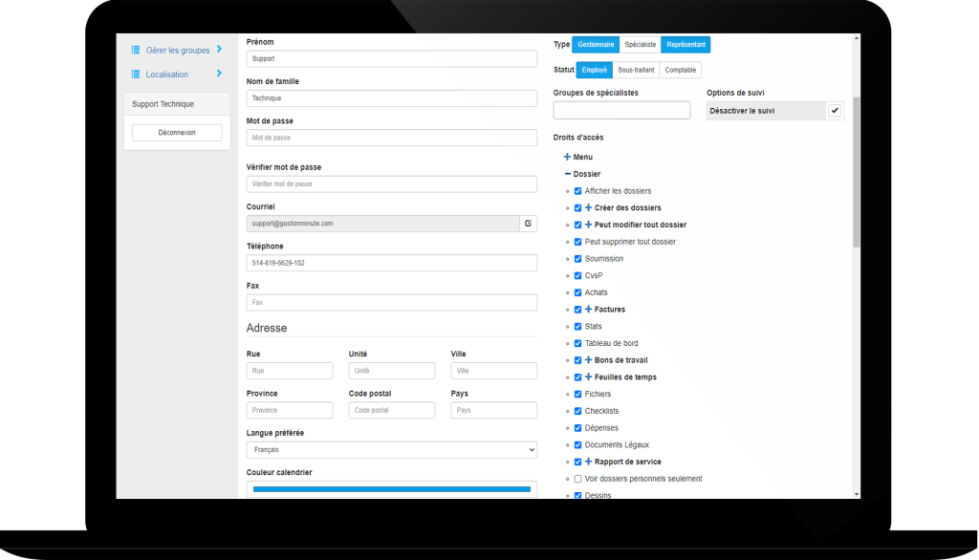This screenshot has height=560, width=979.
Task: Click the Unité input field
Action: pyautogui.click(x=391, y=370)
